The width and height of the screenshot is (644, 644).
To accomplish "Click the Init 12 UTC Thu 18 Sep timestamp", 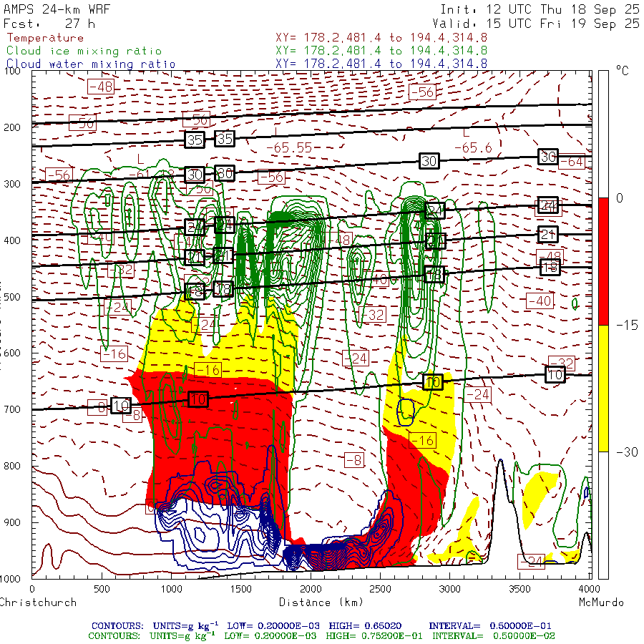I will coord(540,10).
